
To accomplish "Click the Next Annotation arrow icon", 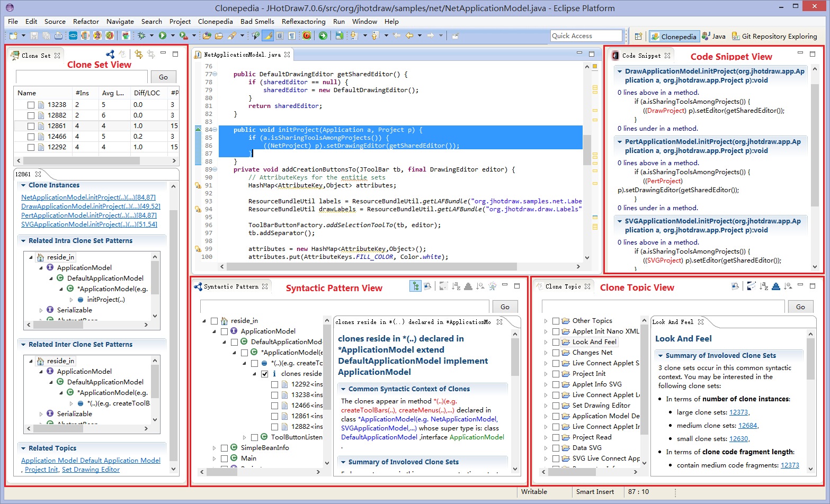I will click(x=354, y=35).
